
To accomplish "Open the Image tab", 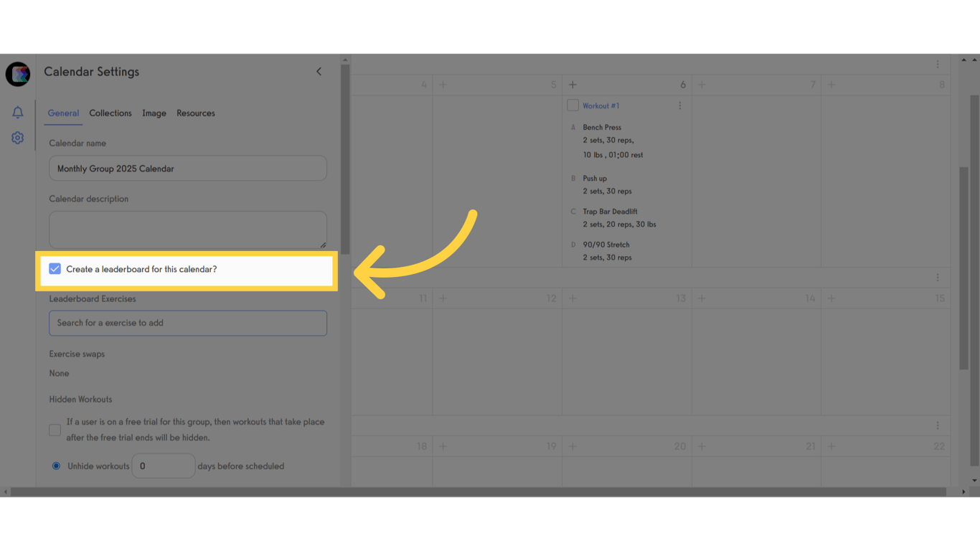I will tap(154, 113).
